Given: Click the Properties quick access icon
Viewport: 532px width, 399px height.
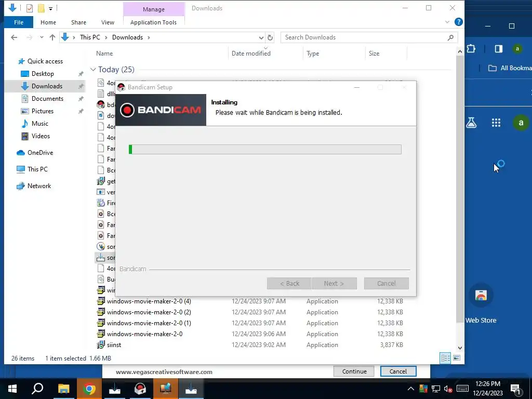Looking at the screenshot, I should tap(30, 8).
